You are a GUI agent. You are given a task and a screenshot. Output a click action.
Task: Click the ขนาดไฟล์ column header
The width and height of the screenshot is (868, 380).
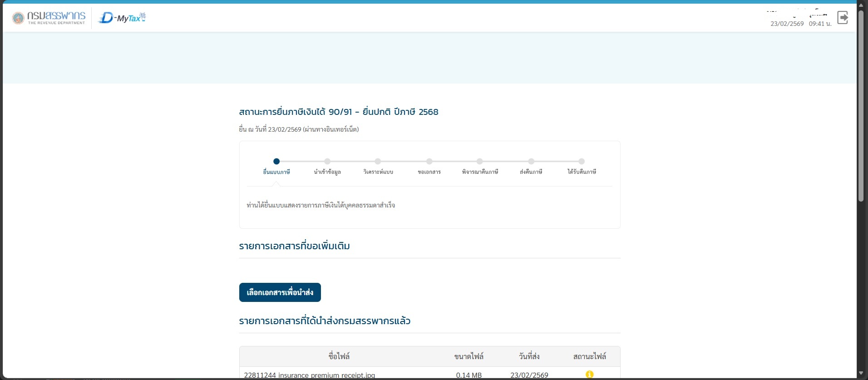click(469, 356)
